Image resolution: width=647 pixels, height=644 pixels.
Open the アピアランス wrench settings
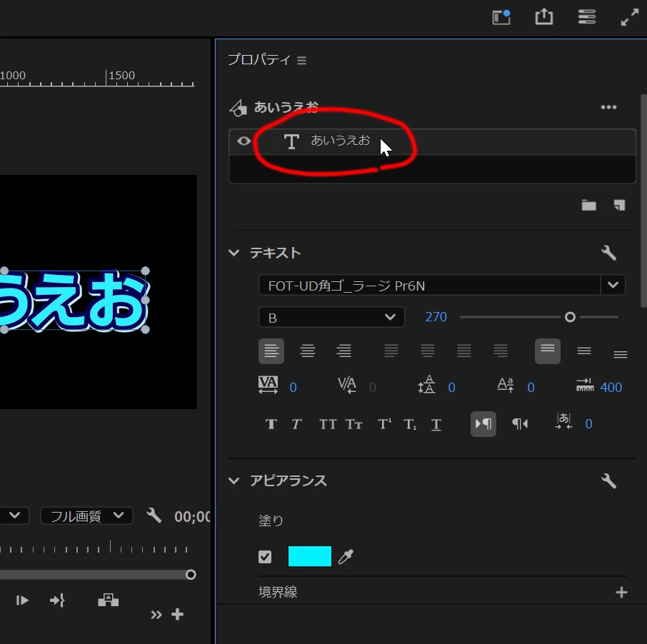(x=608, y=481)
